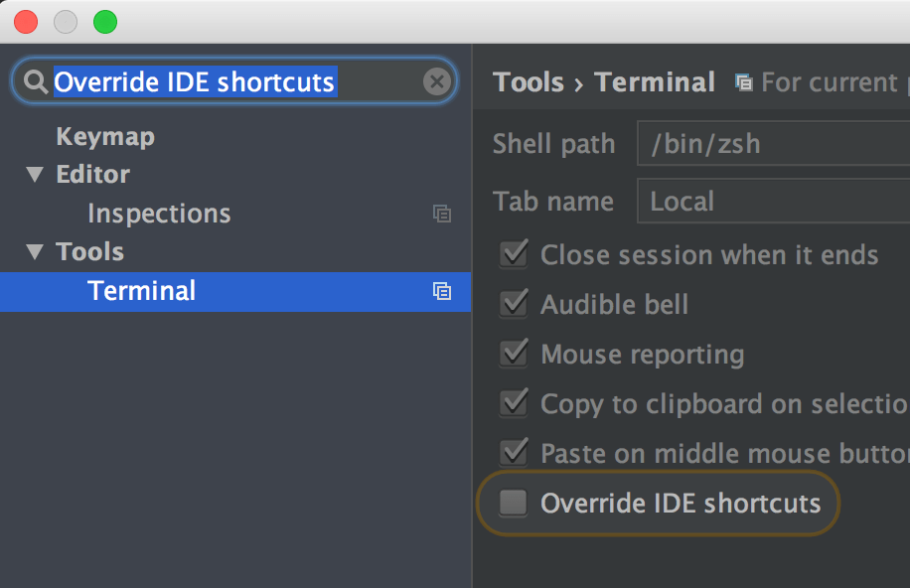This screenshot has height=588, width=910.
Task: Uncheck Close session when it ends
Action: click(513, 254)
